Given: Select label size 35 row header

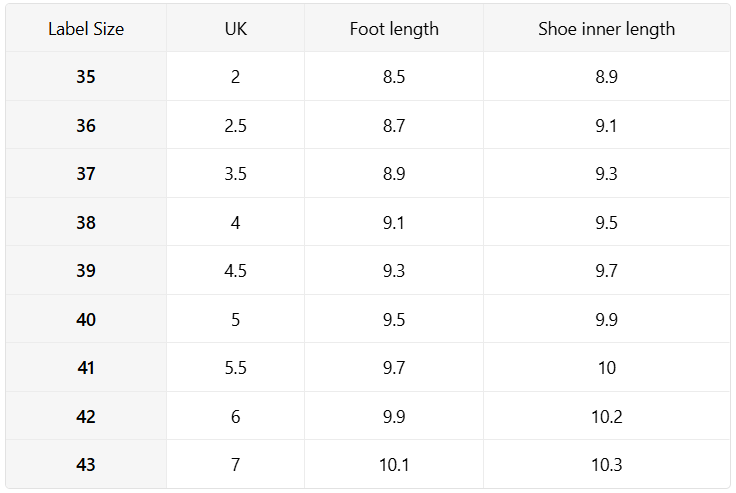Looking at the screenshot, I should [86, 77].
